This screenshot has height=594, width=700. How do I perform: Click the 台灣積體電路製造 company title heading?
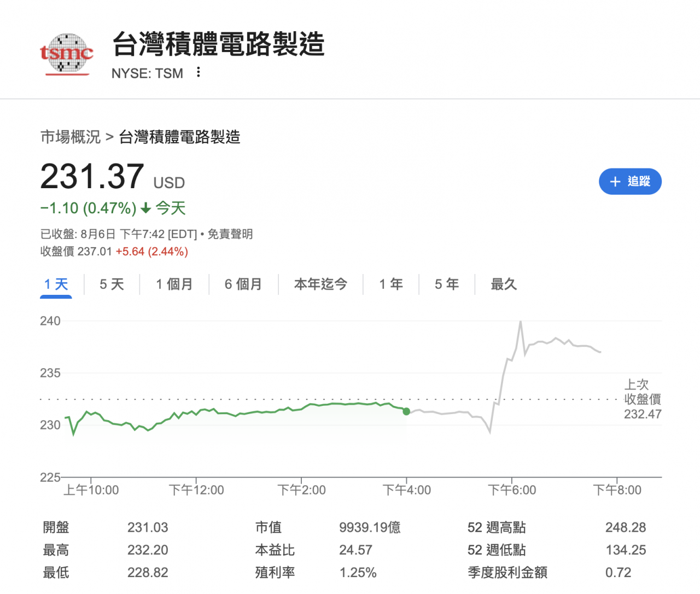pos(218,44)
